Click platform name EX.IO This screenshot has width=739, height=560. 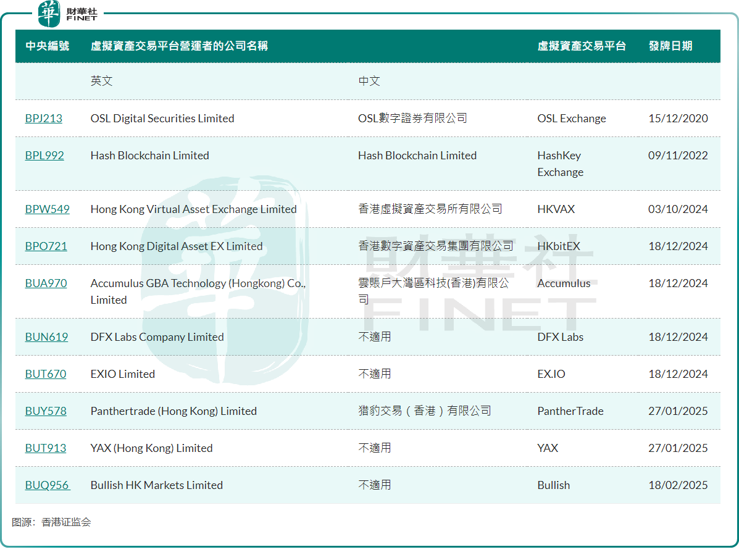[x=551, y=374]
